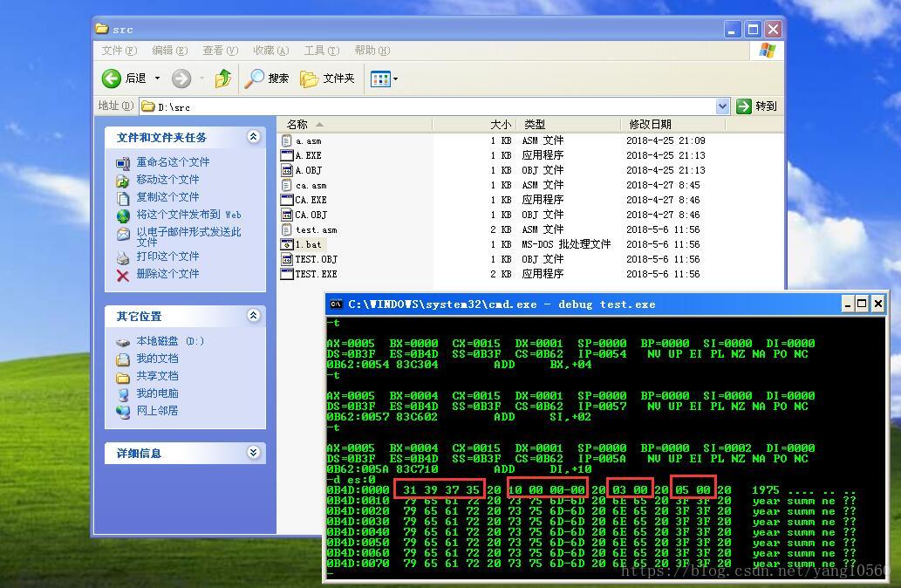
Task: Select the CA.OBJ file icon
Action: pos(287,215)
